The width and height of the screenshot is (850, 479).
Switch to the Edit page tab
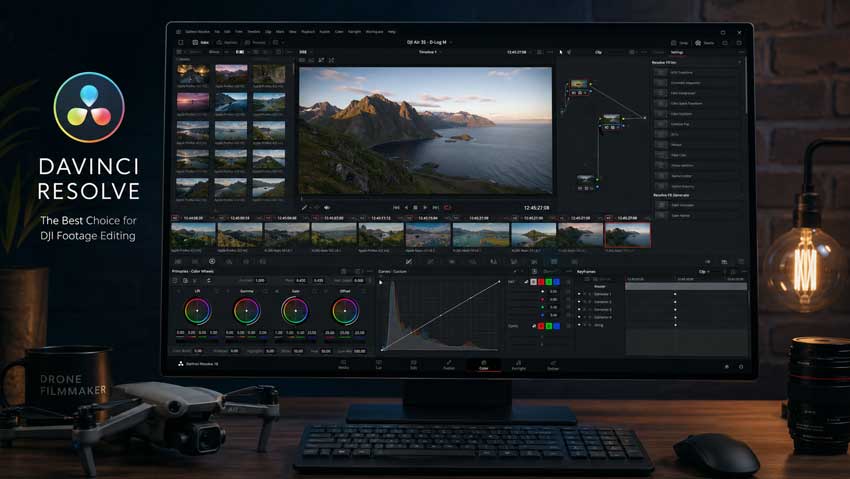coord(414,365)
